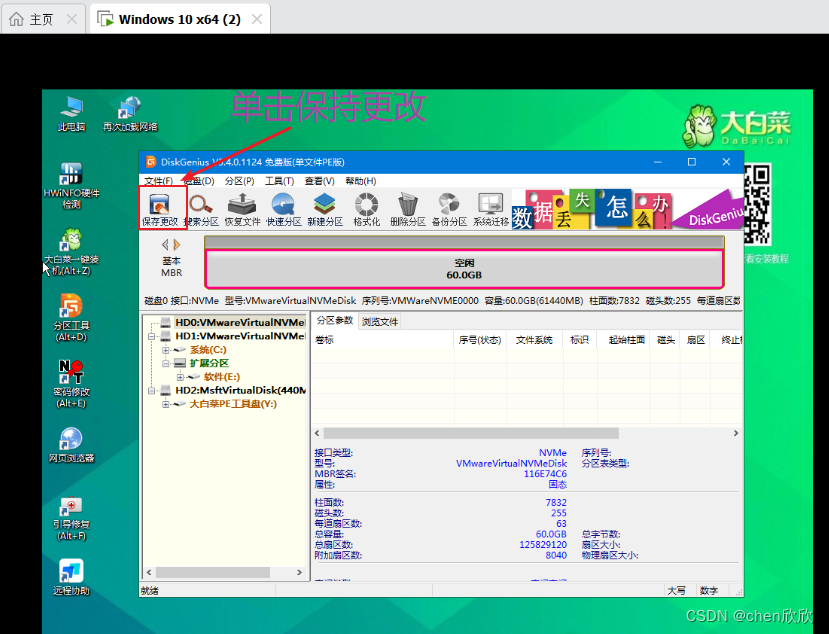Click the 标识 column header

[x=579, y=340]
